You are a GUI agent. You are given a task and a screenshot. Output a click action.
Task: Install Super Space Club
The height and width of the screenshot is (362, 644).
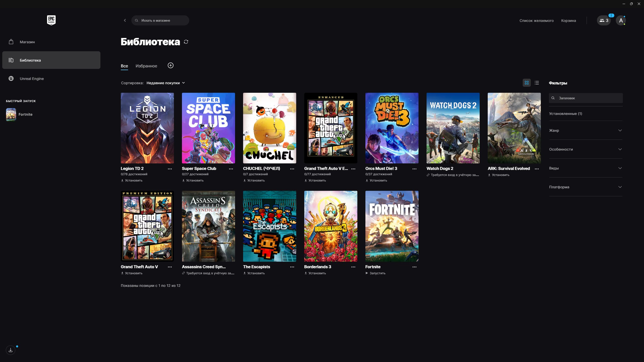tap(193, 180)
